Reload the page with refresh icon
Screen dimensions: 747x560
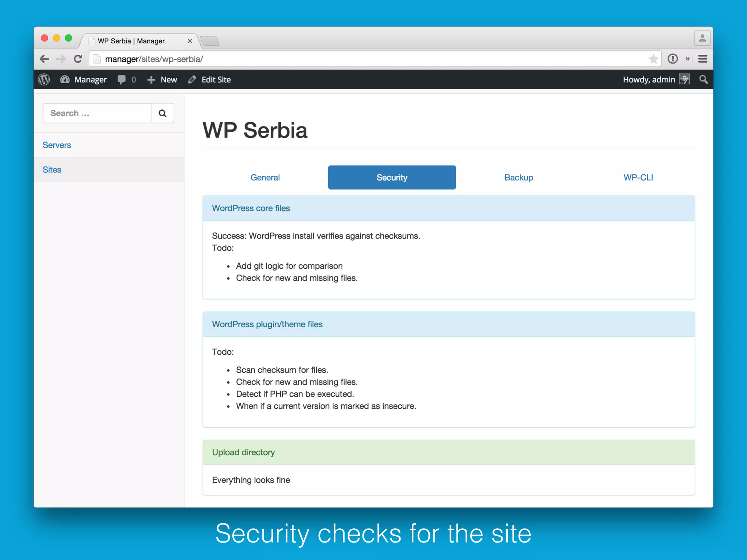[x=78, y=59]
